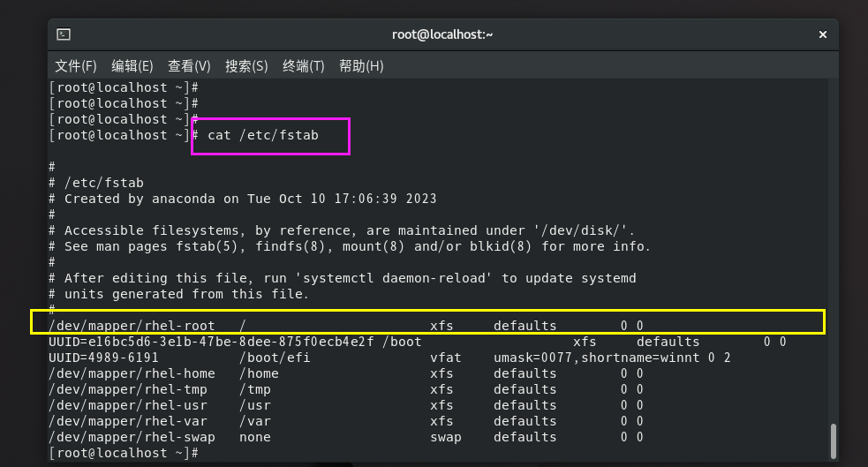Close the root@localhost terminal window
The image size is (868, 467).
coord(823,34)
